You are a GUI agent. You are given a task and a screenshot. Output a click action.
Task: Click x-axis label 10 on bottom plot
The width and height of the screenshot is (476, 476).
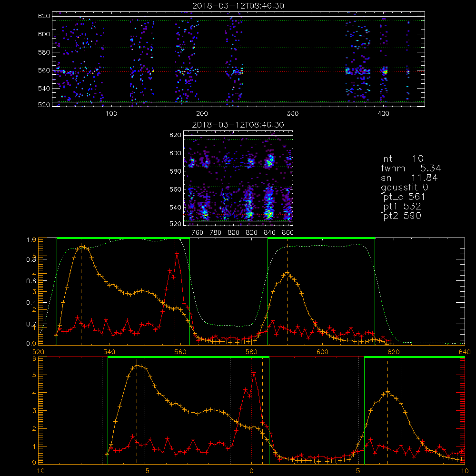(x=465, y=471)
